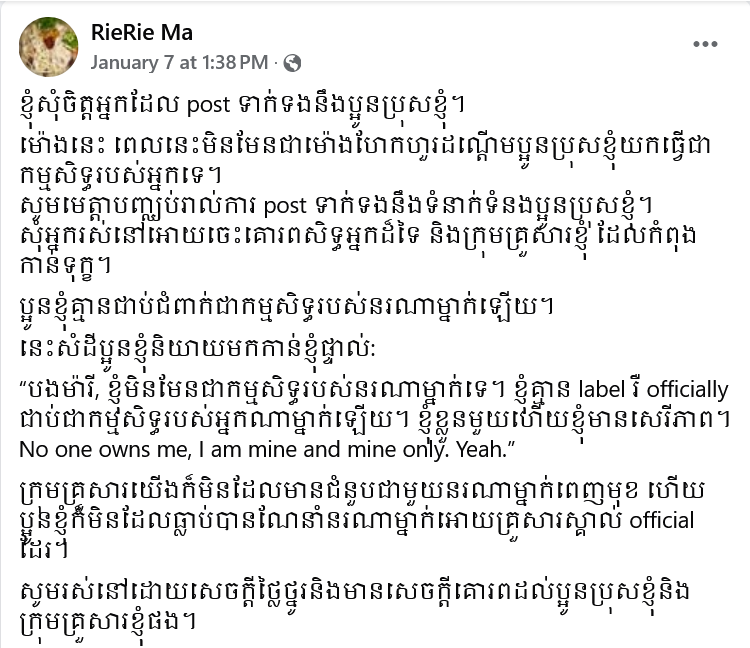Open RieRie Ma's profile picture
Viewport: 750px width, 648px height.
click(x=48, y=46)
